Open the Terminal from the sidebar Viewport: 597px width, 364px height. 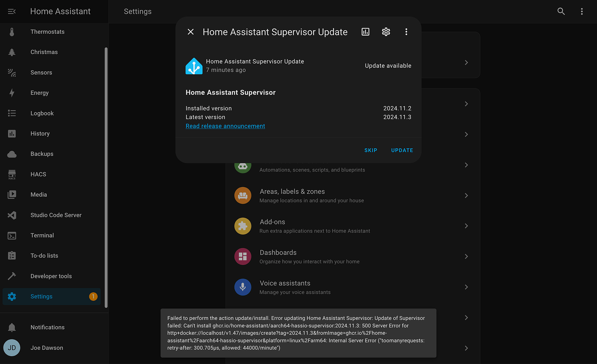[x=11, y=235]
